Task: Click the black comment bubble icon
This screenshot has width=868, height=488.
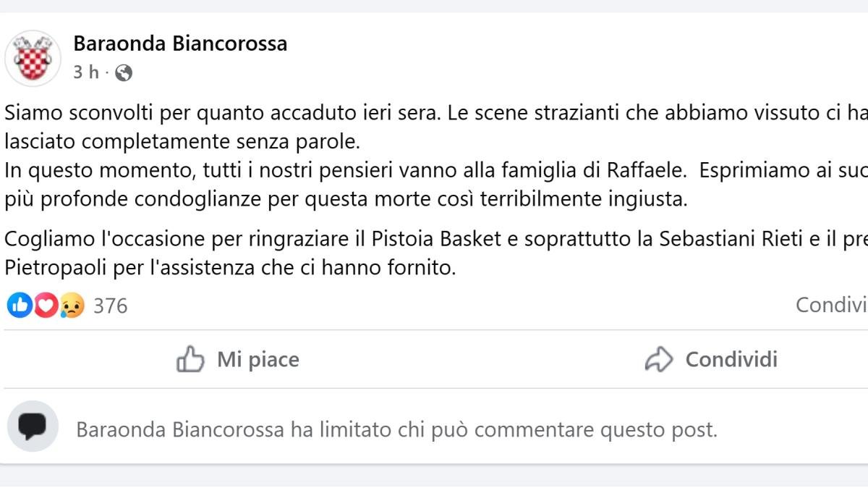Action: point(33,426)
